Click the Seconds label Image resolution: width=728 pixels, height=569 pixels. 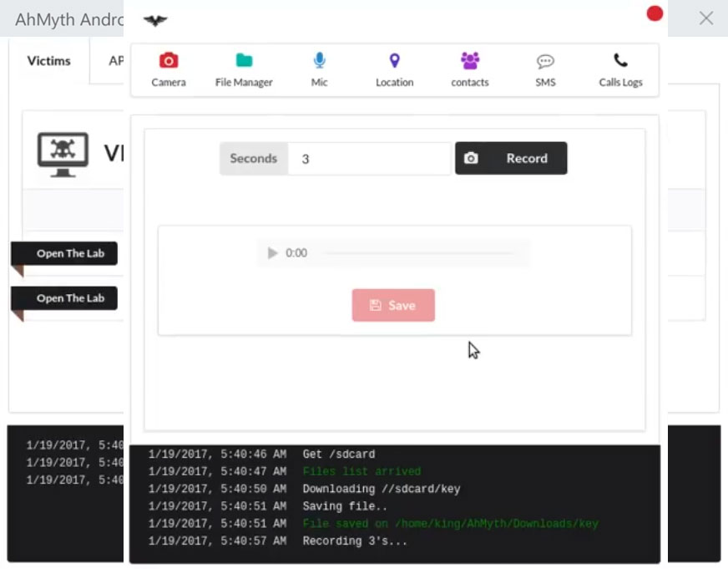pos(254,159)
